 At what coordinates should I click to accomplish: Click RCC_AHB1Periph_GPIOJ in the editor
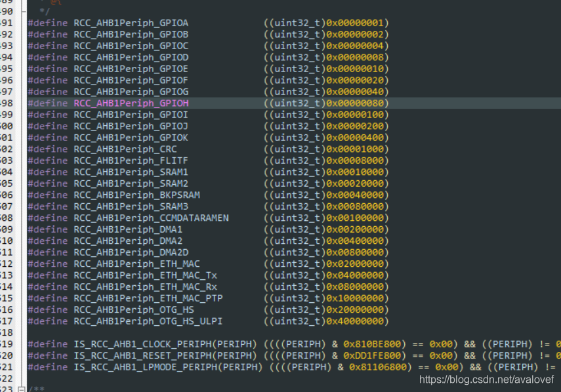pos(131,126)
